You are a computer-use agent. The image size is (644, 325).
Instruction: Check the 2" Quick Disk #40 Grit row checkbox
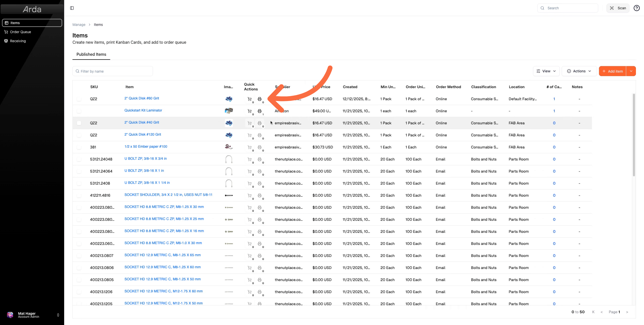(79, 123)
